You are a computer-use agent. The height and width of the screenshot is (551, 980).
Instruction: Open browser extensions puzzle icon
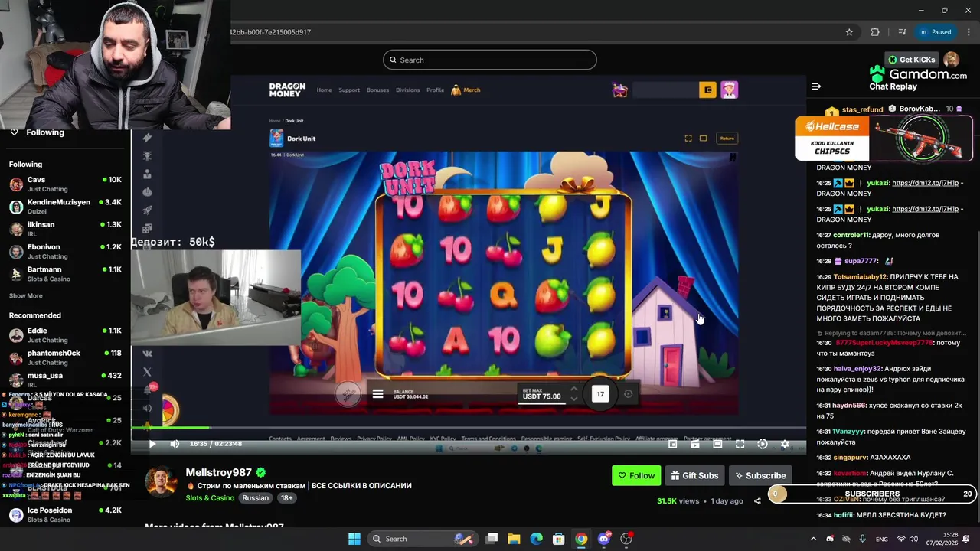875,32
